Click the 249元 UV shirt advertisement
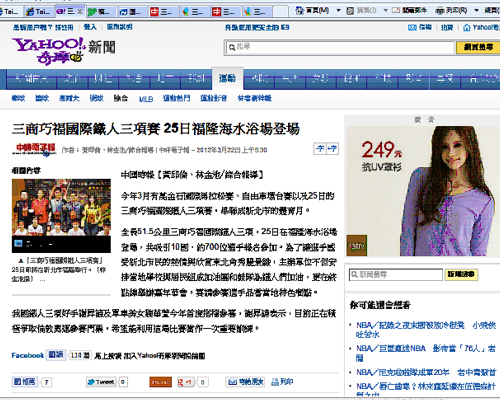Image resolution: width=500 pixels, height=400 pixels. point(422,191)
